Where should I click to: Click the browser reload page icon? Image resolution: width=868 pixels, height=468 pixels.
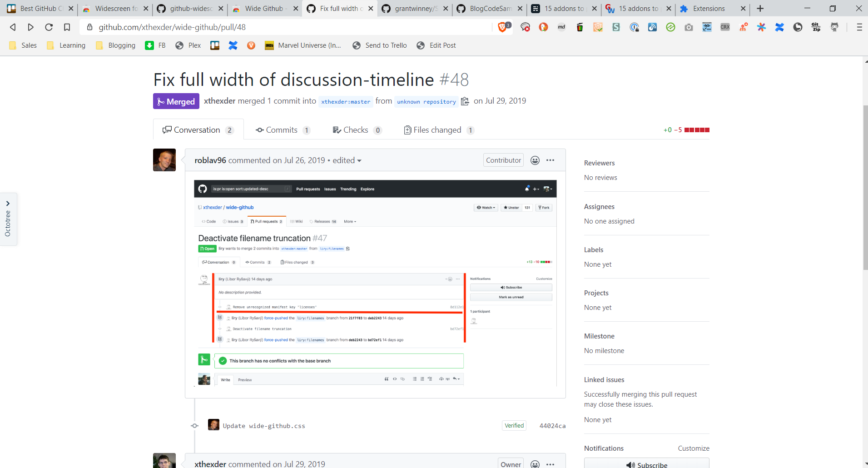tap(49, 27)
